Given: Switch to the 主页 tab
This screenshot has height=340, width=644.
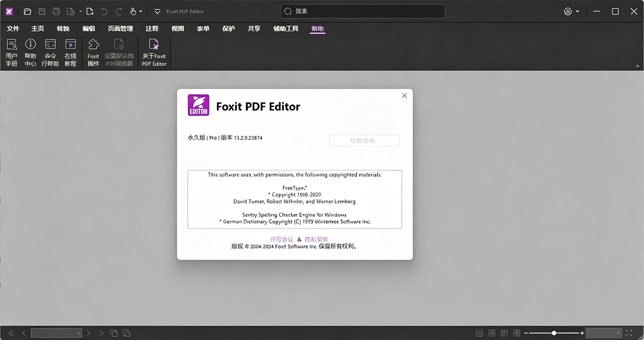Looking at the screenshot, I should [38, 28].
